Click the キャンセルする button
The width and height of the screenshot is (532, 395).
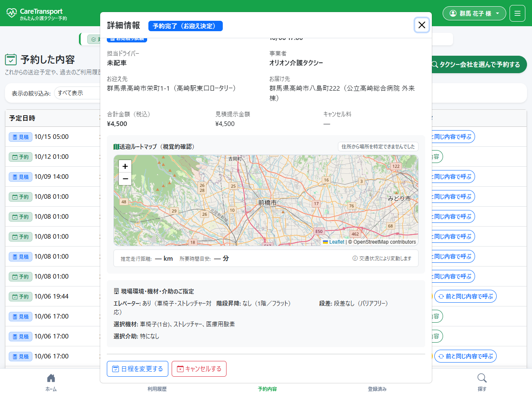(199, 369)
